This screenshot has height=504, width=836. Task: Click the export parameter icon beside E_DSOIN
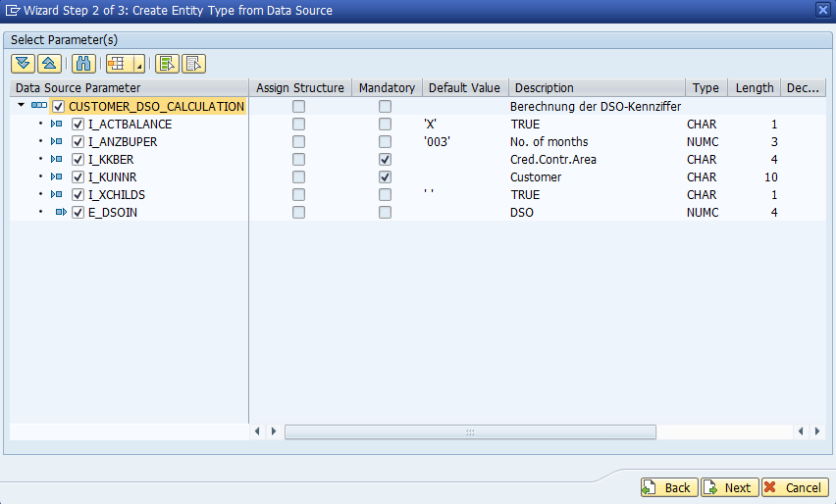[x=61, y=213]
